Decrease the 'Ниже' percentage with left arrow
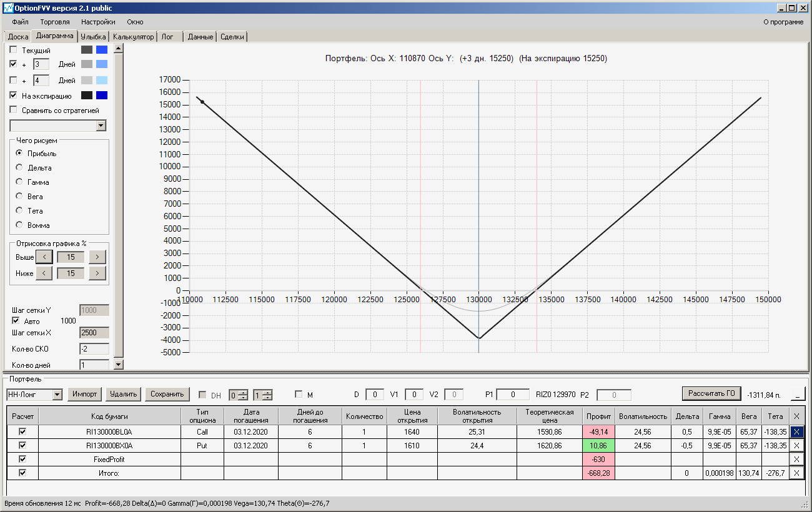The image size is (812, 512). click(44, 273)
